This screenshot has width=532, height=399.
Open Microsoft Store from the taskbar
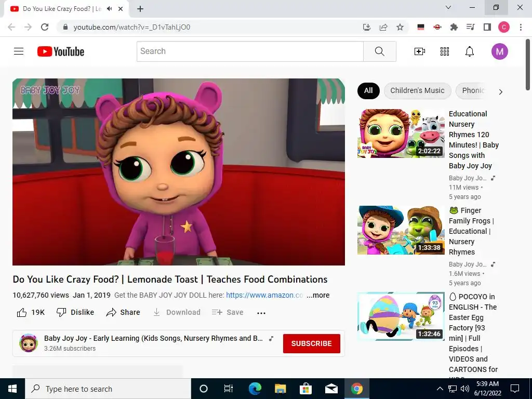pyautogui.click(x=305, y=389)
